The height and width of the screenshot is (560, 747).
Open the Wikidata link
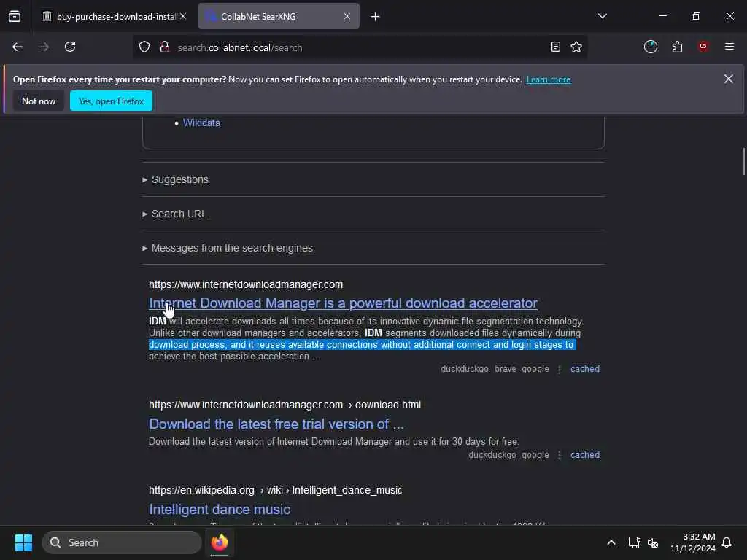tap(201, 122)
